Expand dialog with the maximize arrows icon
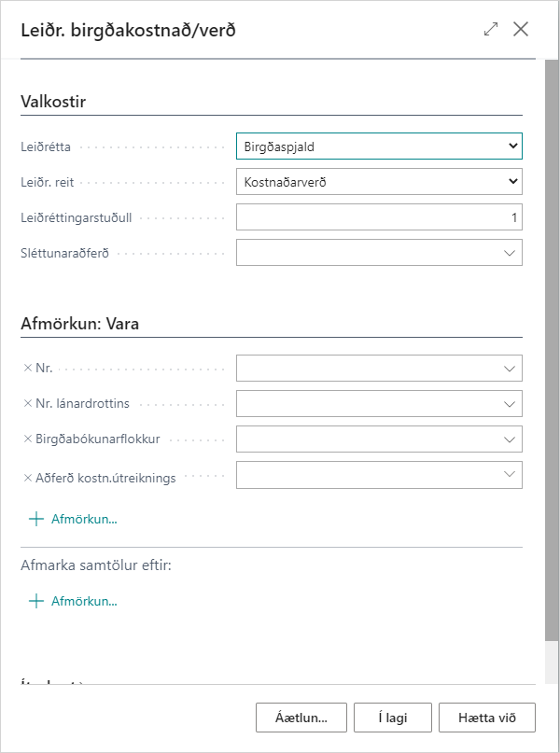 pyautogui.click(x=491, y=29)
